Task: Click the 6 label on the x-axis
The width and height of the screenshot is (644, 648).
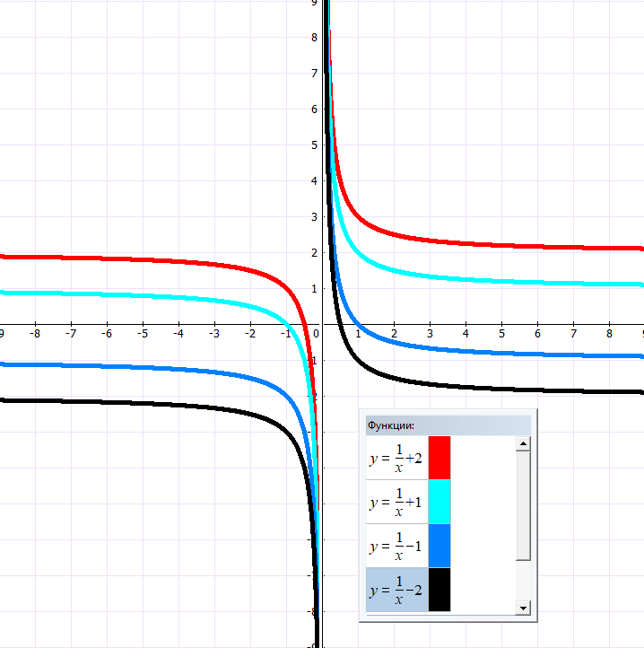Action: point(537,334)
